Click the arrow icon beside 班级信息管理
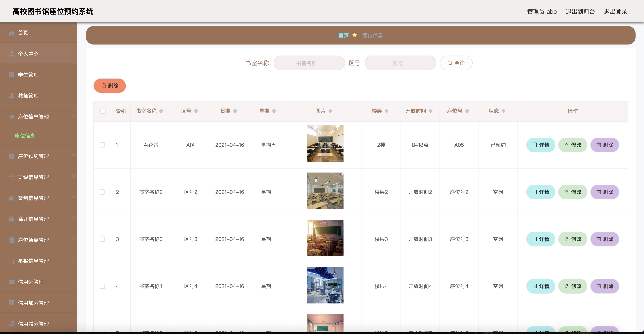 pos(12,177)
